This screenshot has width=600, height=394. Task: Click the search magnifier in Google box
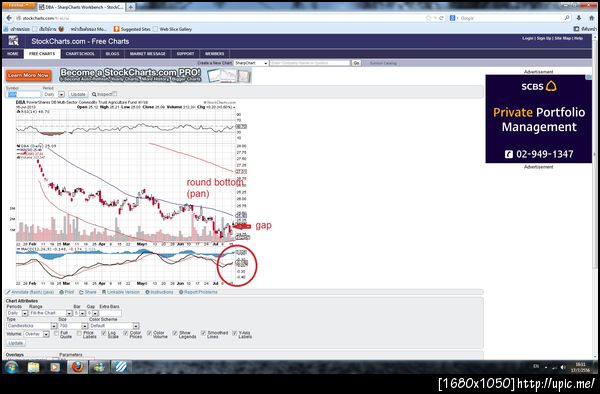click(567, 18)
